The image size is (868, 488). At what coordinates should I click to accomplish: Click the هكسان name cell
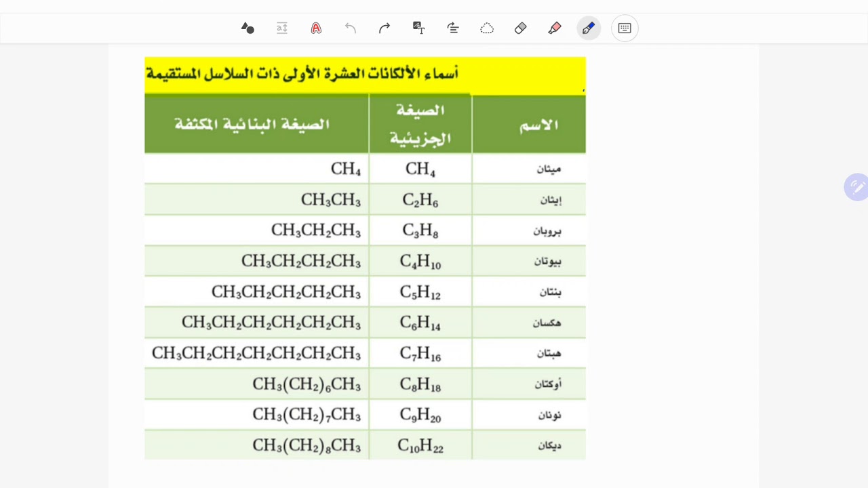529,323
